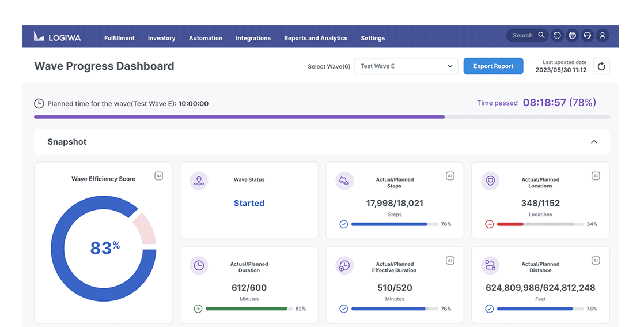This screenshot has height=327, width=644.
Task: Open the Select Wave dropdown showing Test Wave E
Action: (406, 66)
